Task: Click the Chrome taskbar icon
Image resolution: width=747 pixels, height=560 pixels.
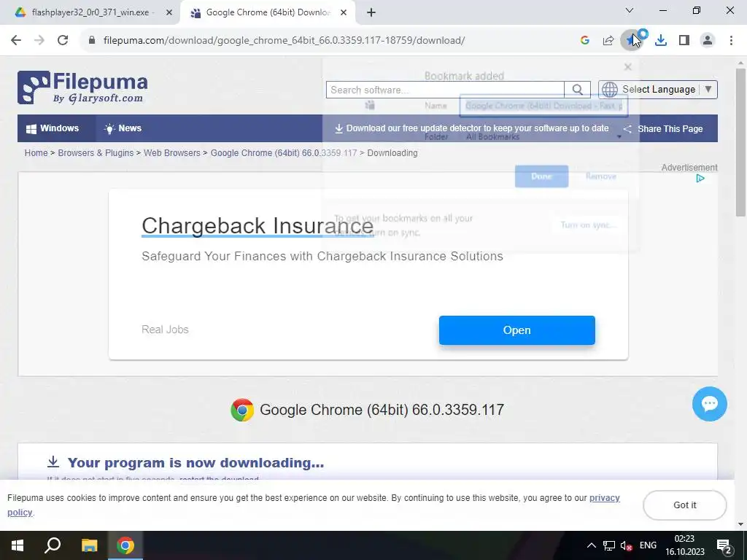Action: coord(125,545)
